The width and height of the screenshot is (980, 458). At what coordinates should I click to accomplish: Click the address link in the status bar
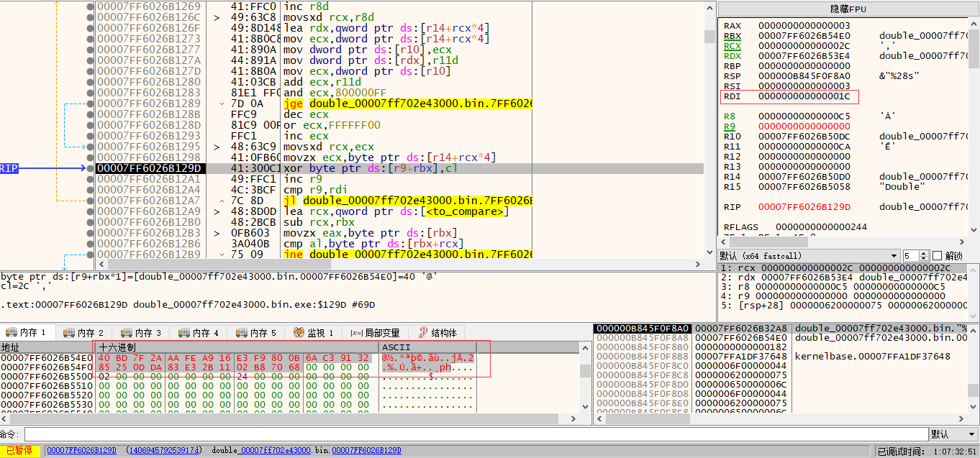tap(81, 450)
